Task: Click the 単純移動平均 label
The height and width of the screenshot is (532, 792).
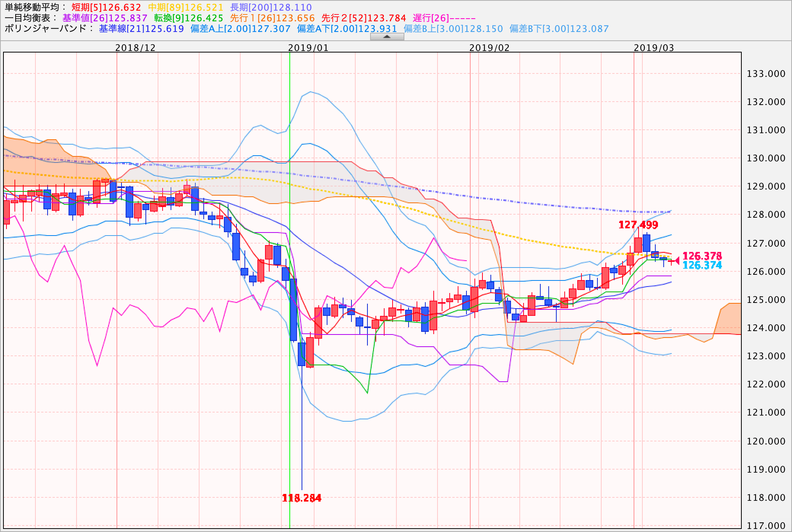Action: 35,7
